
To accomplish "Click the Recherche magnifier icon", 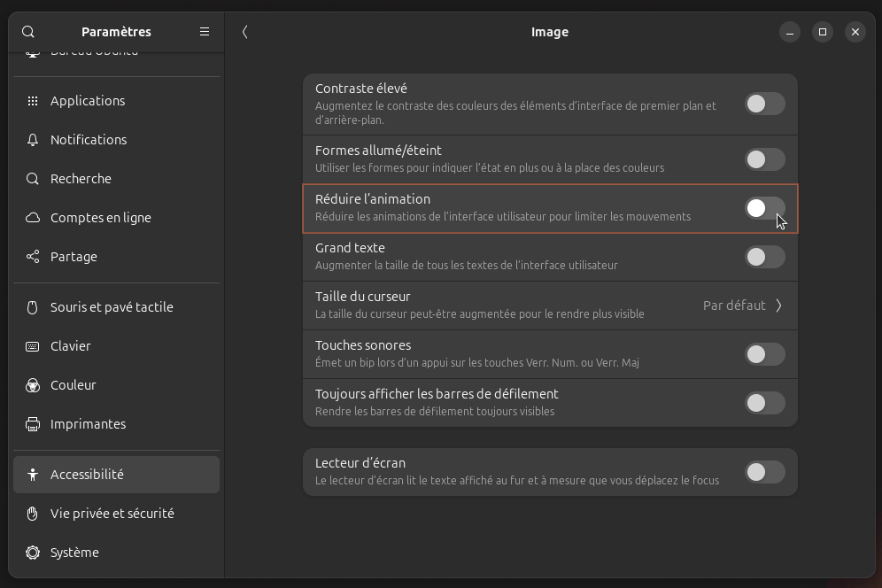I will 32,178.
